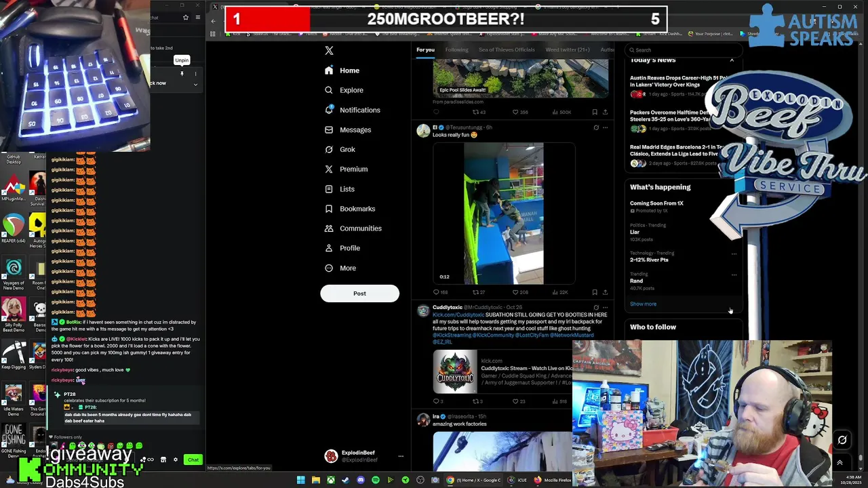868x488 pixels.
Task: Open the More menu in sidebar
Action: [x=340, y=268]
